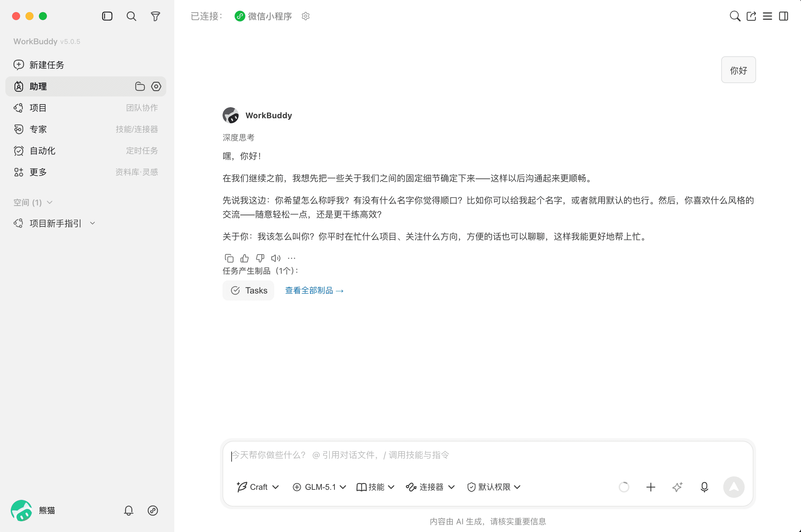Play the reply aloud speaker icon

point(275,258)
